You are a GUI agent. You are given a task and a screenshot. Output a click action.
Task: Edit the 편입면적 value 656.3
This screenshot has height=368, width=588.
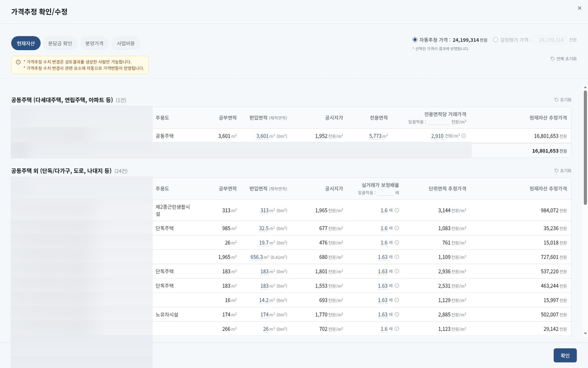(x=256, y=257)
